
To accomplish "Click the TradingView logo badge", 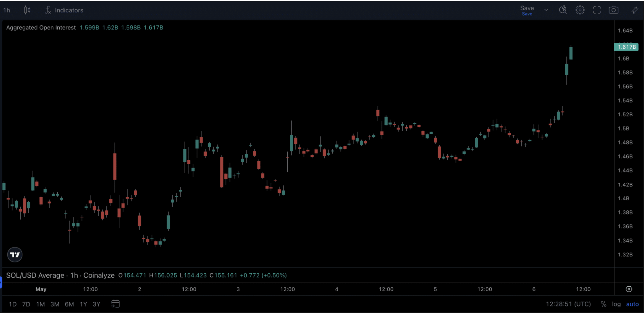I will [x=15, y=255].
